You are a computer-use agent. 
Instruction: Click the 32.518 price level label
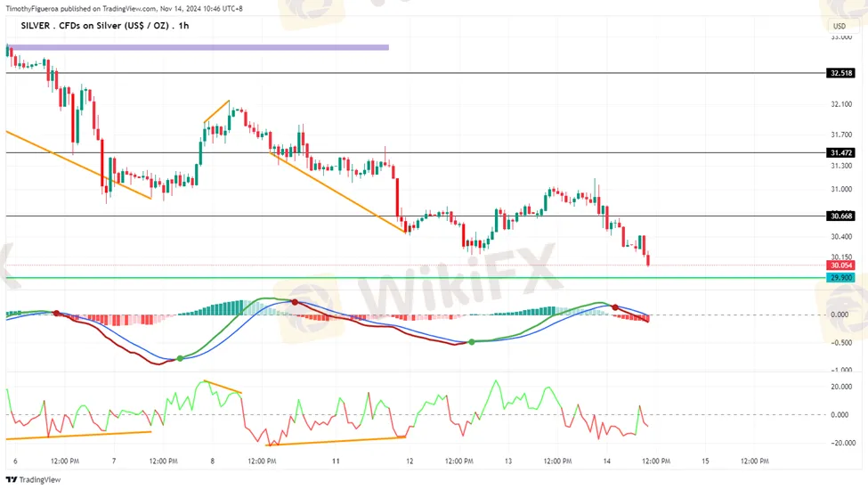tap(841, 73)
